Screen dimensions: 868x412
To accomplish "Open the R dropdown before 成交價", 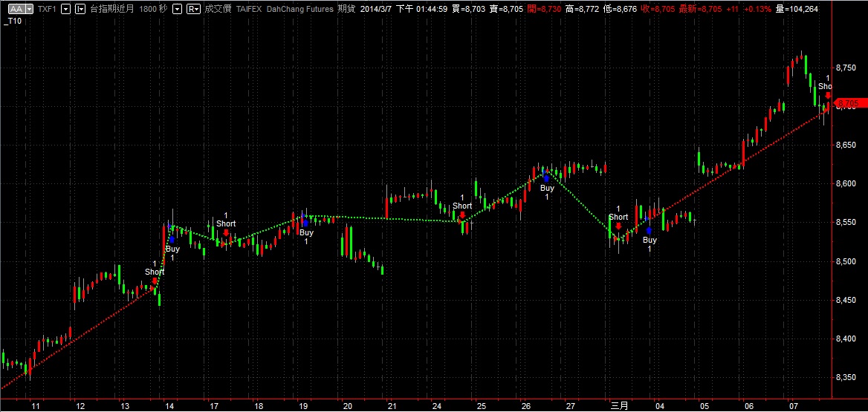I will click(x=194, y=10).
